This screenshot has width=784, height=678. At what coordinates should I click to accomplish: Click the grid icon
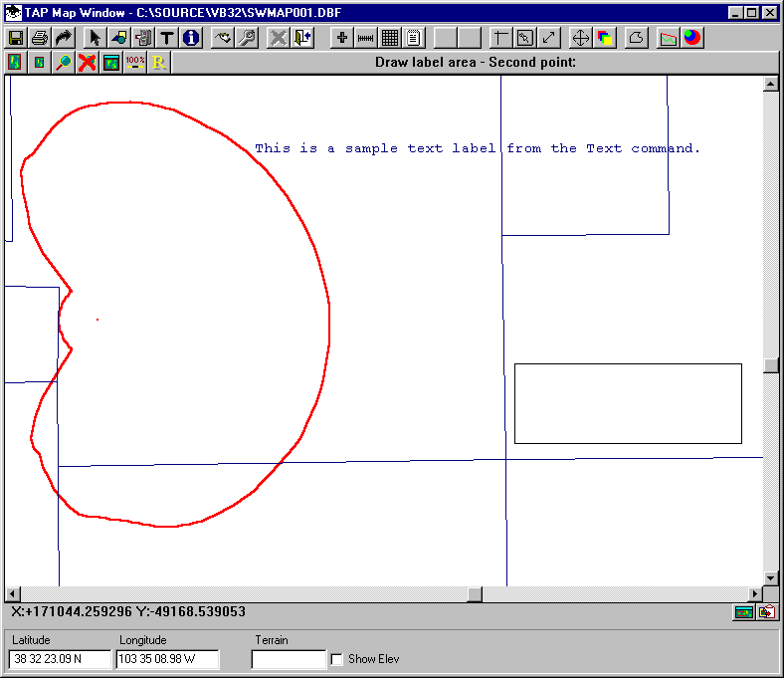390,38
